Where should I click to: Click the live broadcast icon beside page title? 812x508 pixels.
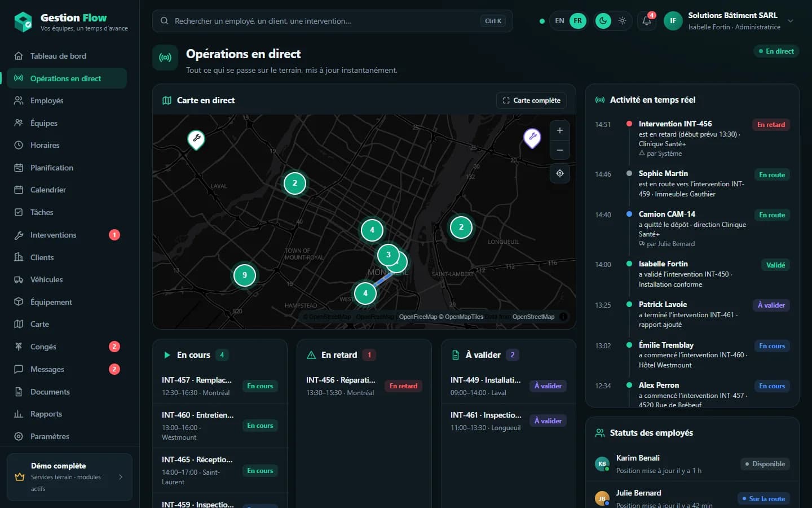point(165,58)
